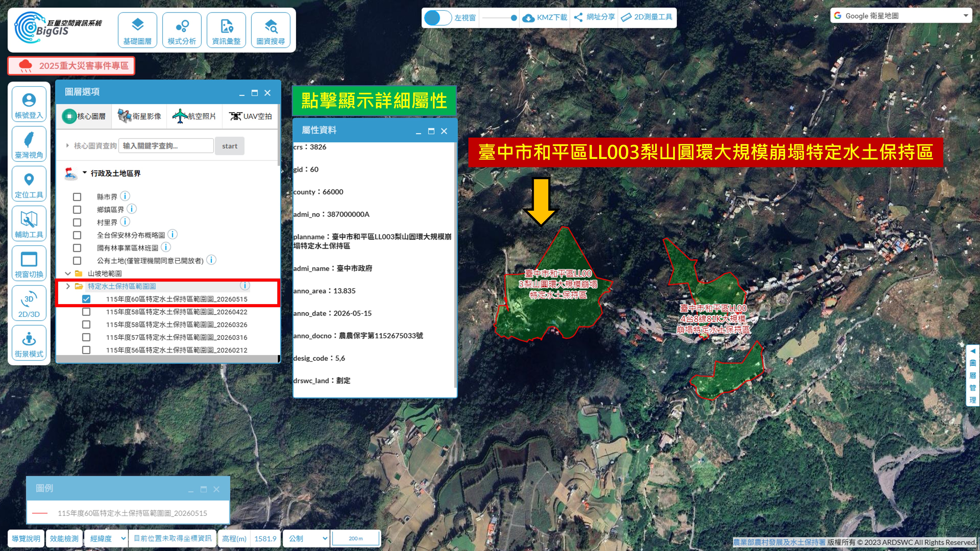
Task: Open the 2025重大災害事件專區 banner
Action: pos(71,66)
